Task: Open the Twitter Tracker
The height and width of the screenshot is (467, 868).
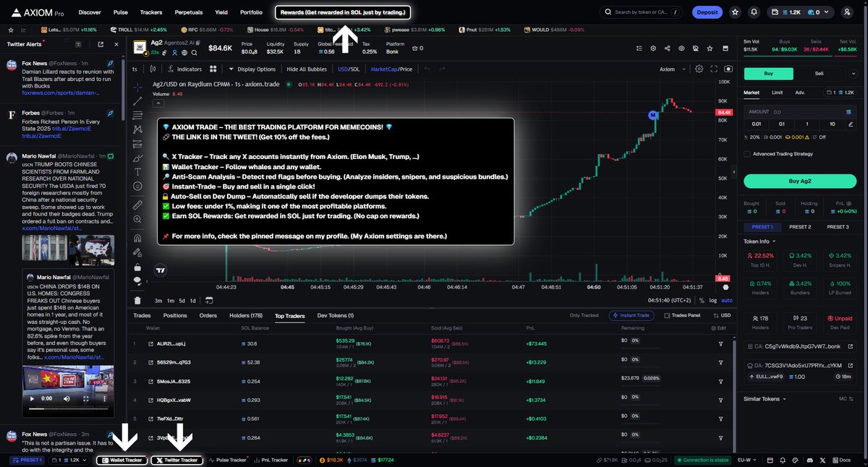Action: pyautogui.click(x=176, y=460)
